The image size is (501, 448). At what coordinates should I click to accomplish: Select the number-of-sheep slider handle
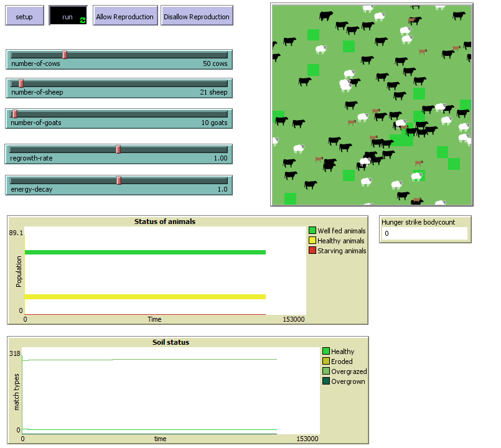click(21, 83)
